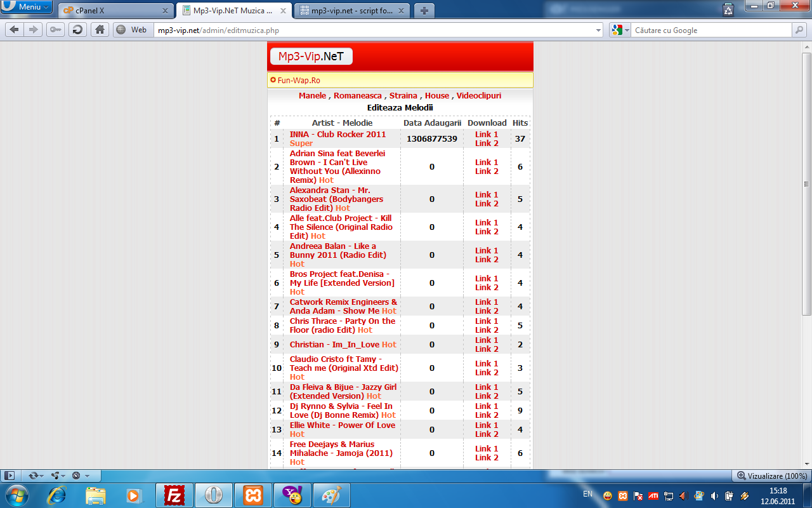The height and width of the screenshot is (508, 812).
Task: Open closed tabs trash bin icon
Action: [729, 10]
